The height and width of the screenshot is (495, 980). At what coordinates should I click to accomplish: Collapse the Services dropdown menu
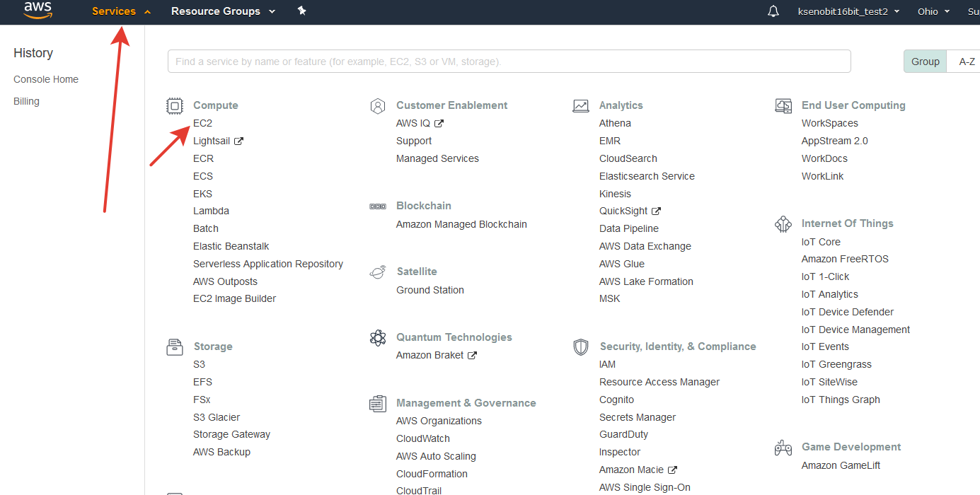pos(121,11)
